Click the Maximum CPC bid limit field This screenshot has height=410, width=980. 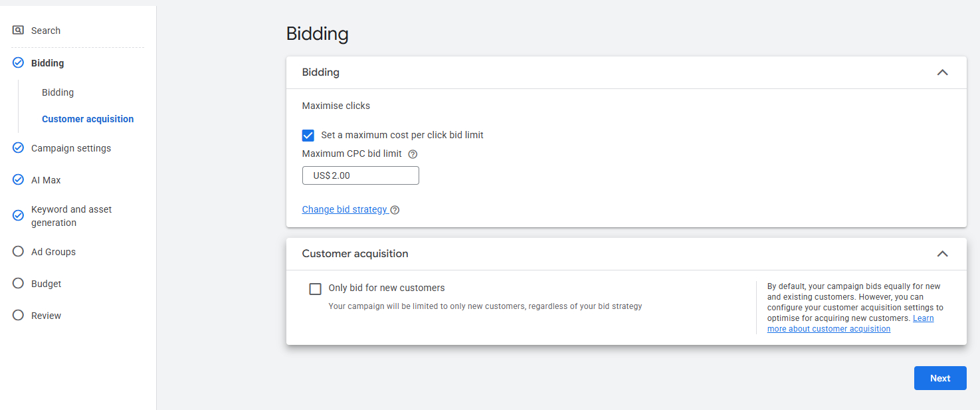point(361,175)
